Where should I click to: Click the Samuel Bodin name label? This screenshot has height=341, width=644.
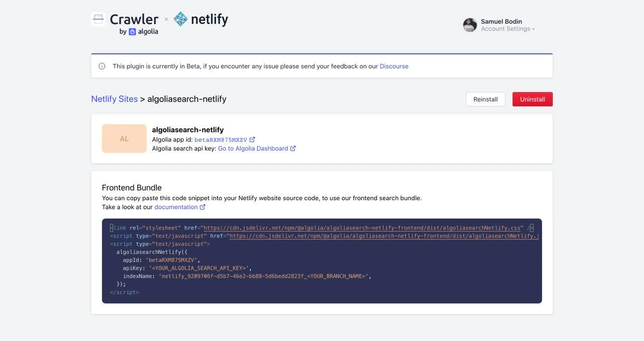pos(501,21)
